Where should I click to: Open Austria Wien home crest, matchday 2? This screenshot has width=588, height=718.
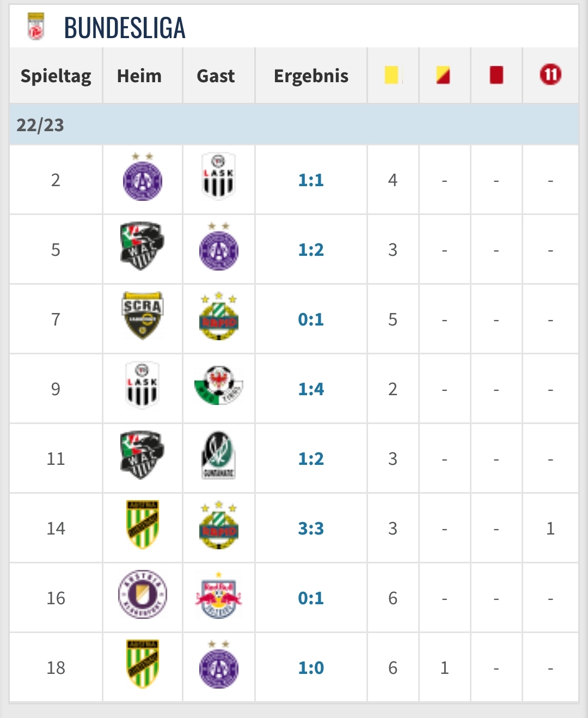pos(143,177)
